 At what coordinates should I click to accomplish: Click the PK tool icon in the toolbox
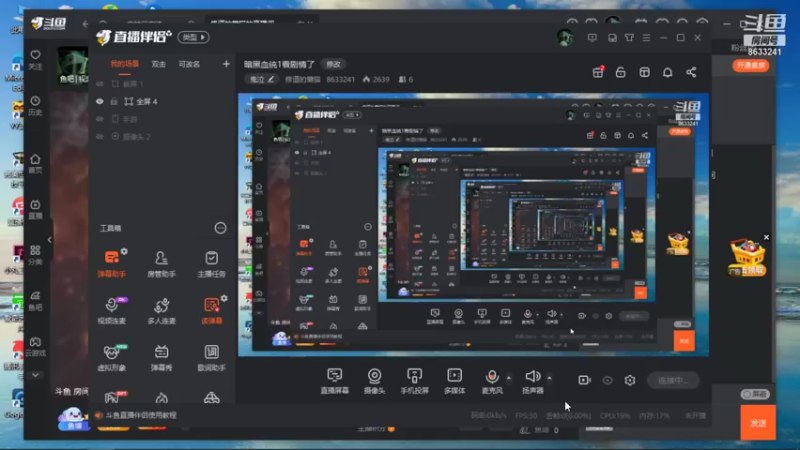click(112, 397)
